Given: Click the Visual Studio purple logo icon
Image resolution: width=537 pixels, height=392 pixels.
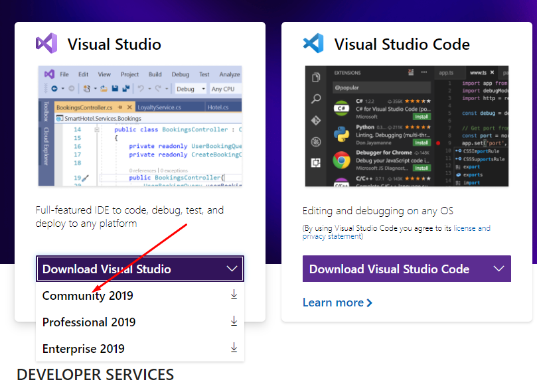Looking at the screenshot, I should coord(46,44).
